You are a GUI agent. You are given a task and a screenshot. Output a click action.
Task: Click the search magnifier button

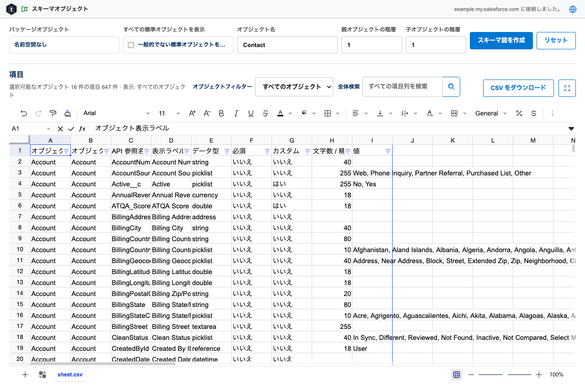(451, 87)
